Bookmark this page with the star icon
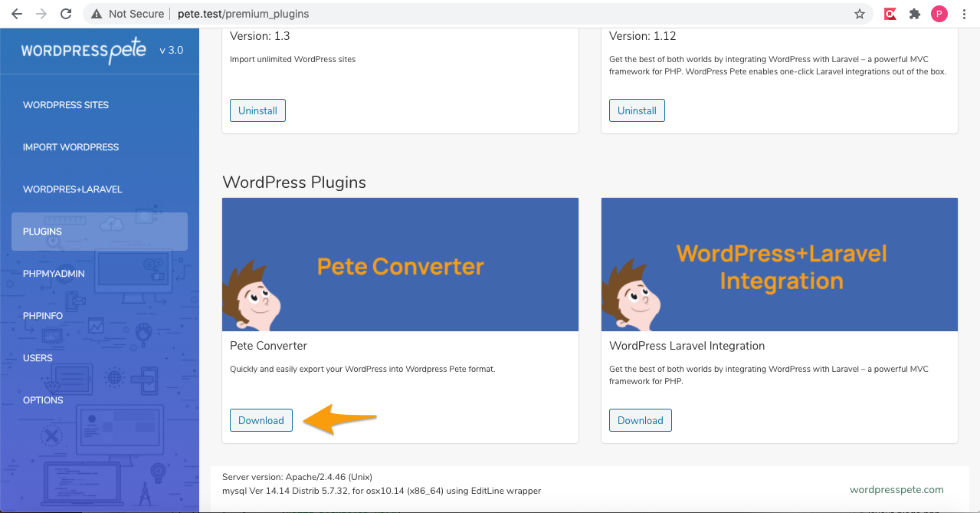 [x=860, y=14]
